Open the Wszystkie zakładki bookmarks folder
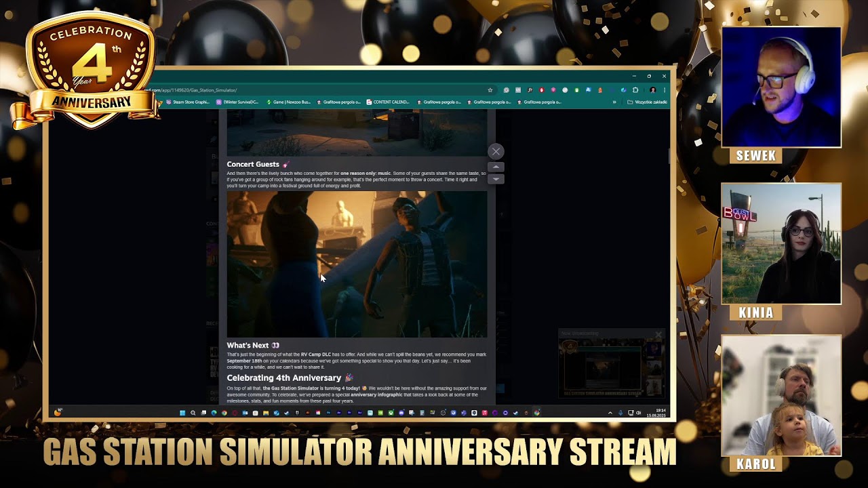868x488 pixels. pyautogui.click(x=648, y=102)
